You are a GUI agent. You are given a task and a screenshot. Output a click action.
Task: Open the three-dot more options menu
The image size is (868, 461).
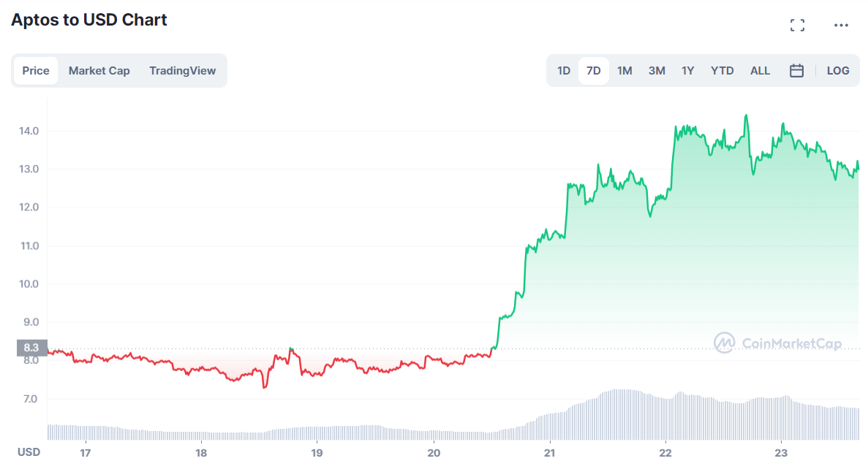[841, 26]
